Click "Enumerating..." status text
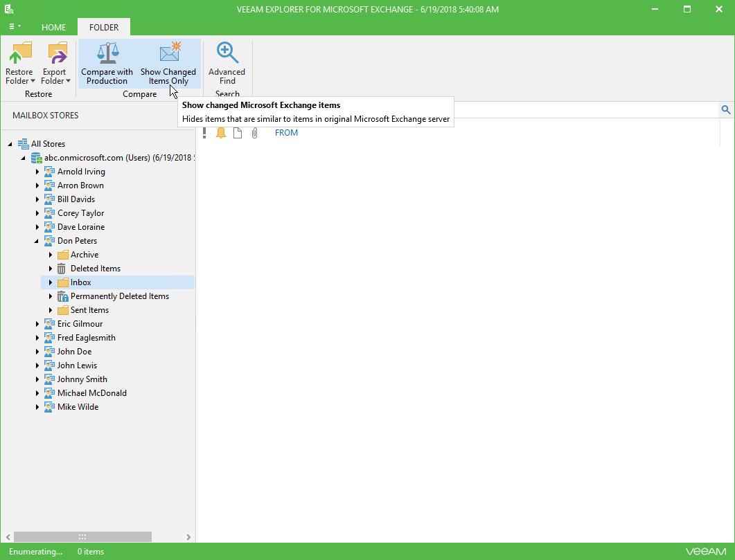Viewport: 735px width, 560px height. [x=35, y=552]
